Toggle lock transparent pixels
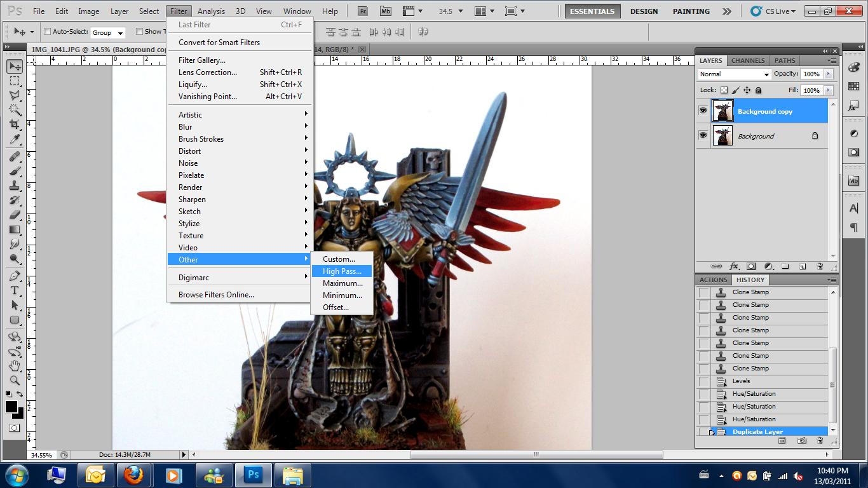Viewport: 868px width, 488px height. [724, 90]
